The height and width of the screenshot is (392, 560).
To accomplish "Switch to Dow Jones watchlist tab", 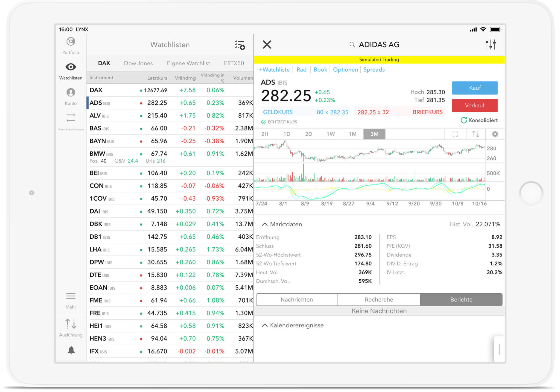I will pyautogui.click(x=138, y=63).
